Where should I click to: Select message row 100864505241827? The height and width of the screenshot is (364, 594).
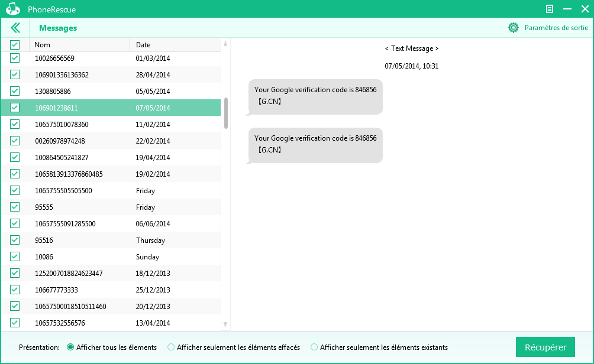tap(111, 157)
